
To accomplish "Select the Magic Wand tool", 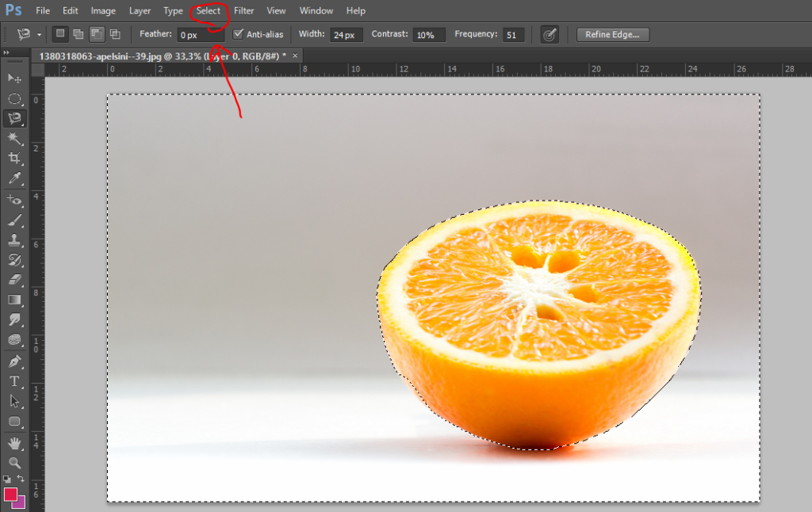I will (14, 138).
